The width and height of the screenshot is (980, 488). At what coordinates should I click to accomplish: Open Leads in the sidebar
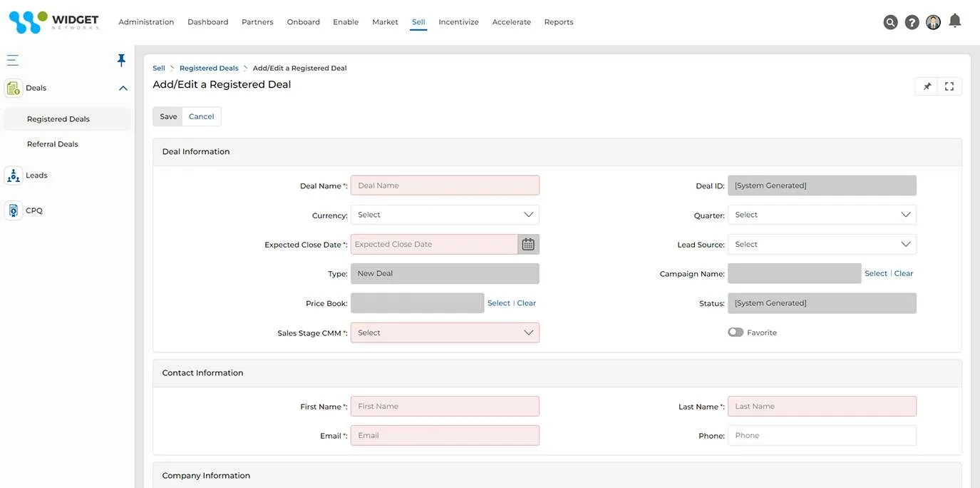36,175
